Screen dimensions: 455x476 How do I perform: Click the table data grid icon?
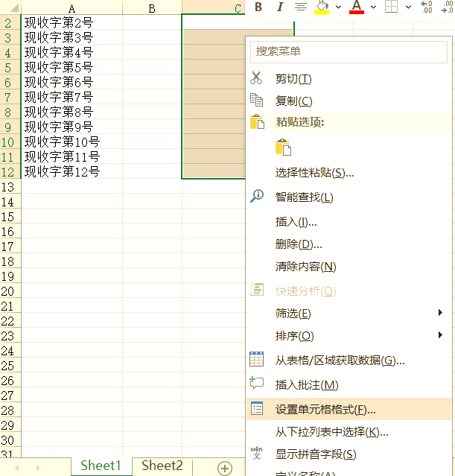pyautogui.click(x=256, y=359)
